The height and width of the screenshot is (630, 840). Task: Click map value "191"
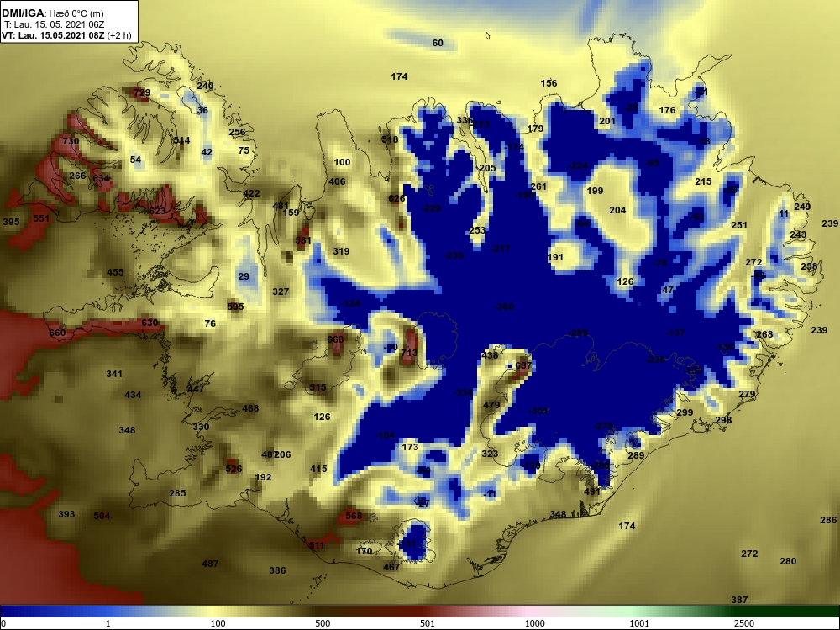click(555, 257)
